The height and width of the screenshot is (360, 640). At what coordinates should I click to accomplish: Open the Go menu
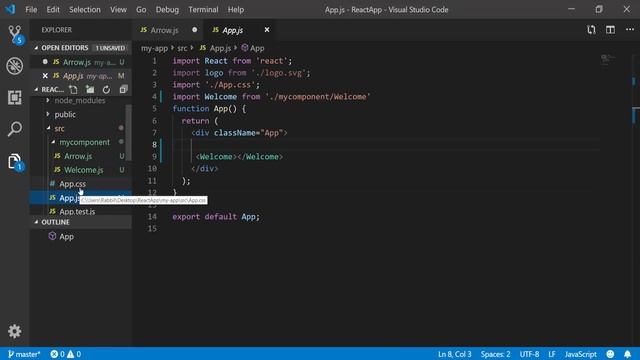[141, 9]
